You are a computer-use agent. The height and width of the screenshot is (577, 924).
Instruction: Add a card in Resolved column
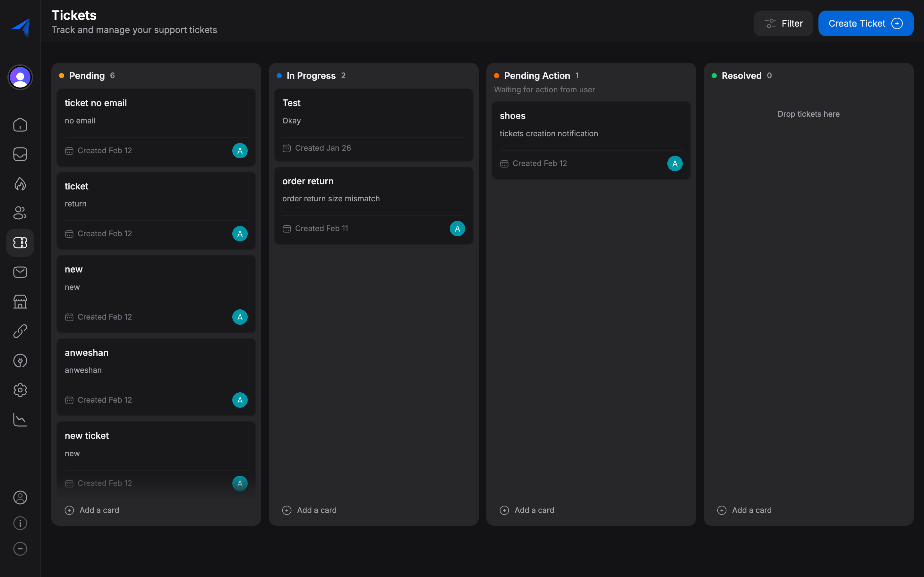(745, 510)
